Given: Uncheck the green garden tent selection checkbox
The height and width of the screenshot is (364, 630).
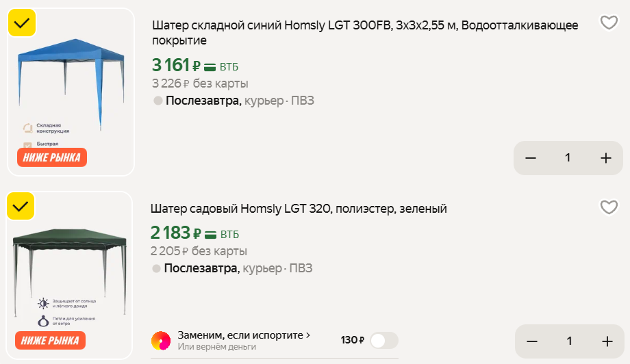Looking at the screenshot, I should [x=21, y=206].
